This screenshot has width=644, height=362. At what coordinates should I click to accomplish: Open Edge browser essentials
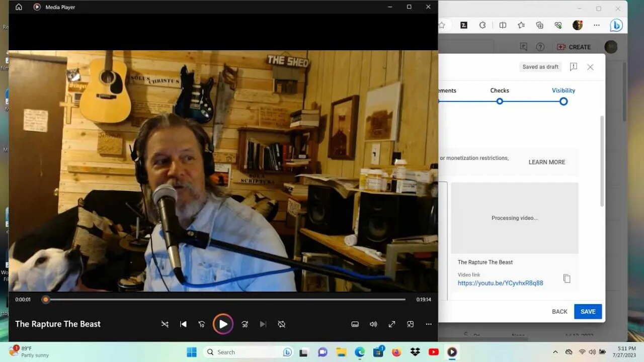(x=558, y=25)
